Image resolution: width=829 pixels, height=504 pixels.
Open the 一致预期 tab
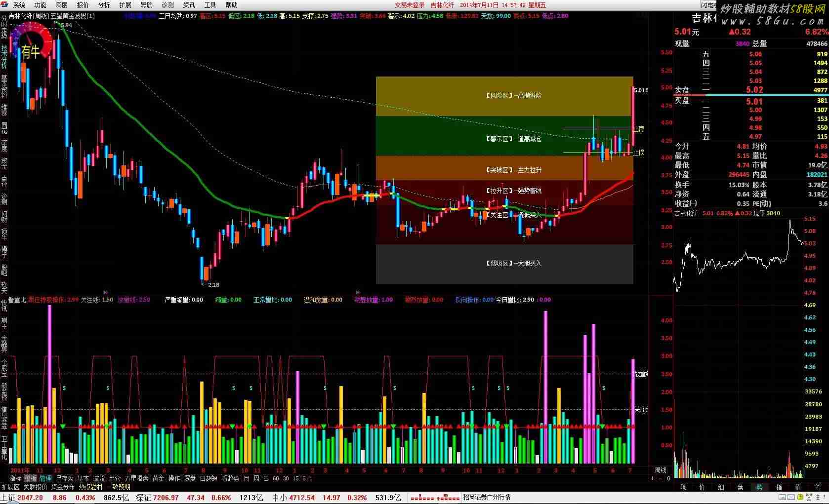click(118, 487)
